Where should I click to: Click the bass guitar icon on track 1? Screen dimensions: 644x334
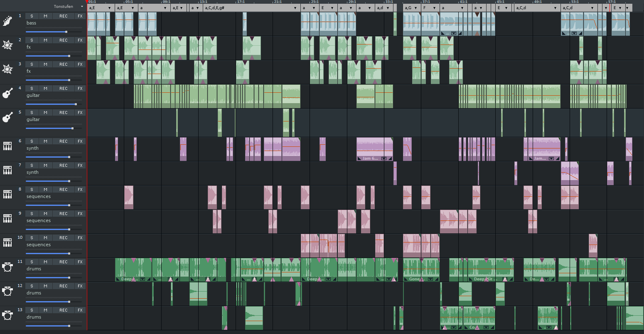click(x=7, y=21)
